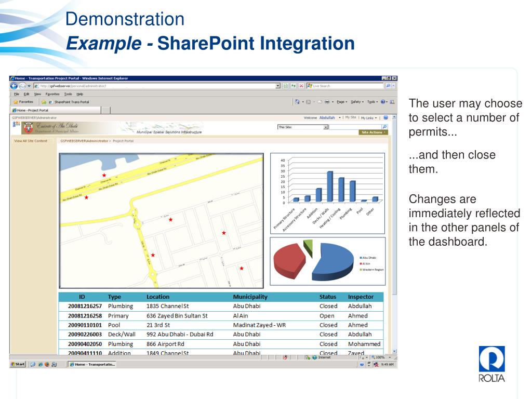Click the SharePoint search text field
532x399 pixels.
355,127
